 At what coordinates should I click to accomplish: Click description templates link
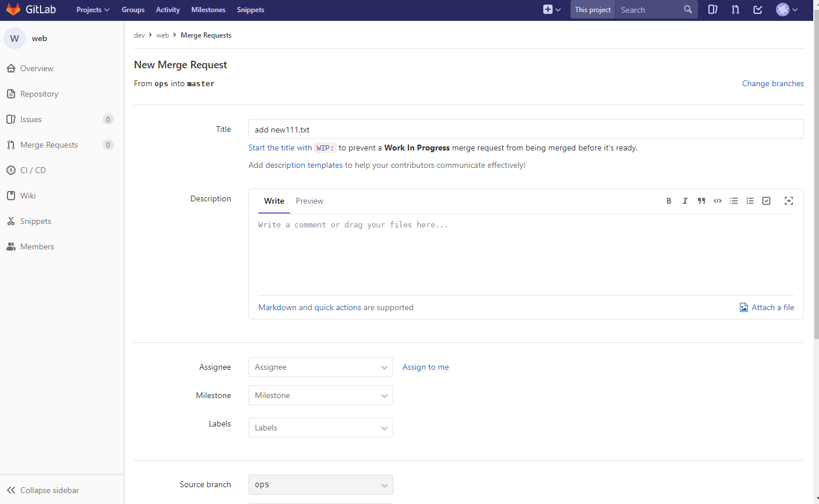point(304,165)
